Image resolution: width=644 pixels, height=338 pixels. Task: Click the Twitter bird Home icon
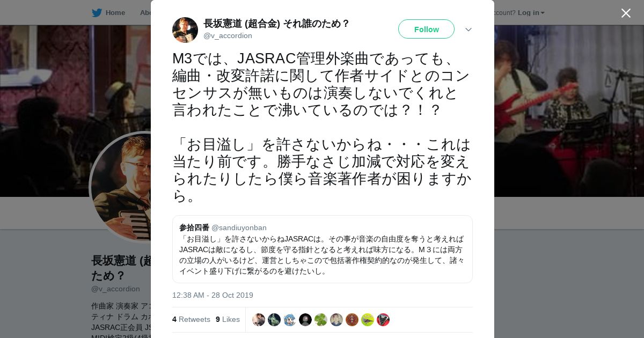click(97, 13)
